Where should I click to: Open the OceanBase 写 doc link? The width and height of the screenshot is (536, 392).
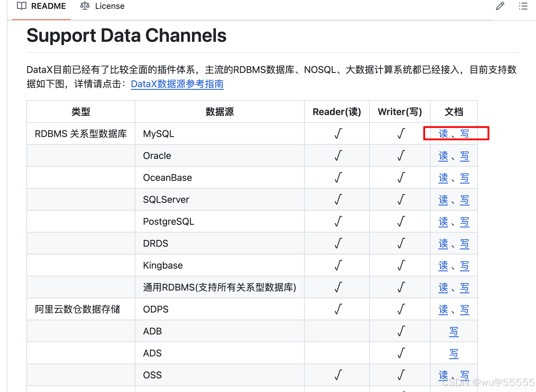pyautogui.click(x=465, y=178)
